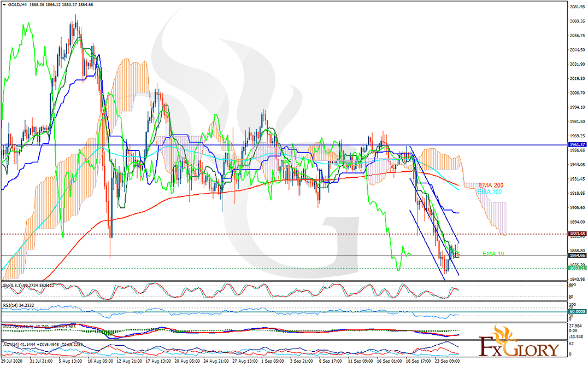The width and height of the screenshot is (588, 366).
Task: Select the GOLD,H4 symbol title text
Action: coord(16,4)
